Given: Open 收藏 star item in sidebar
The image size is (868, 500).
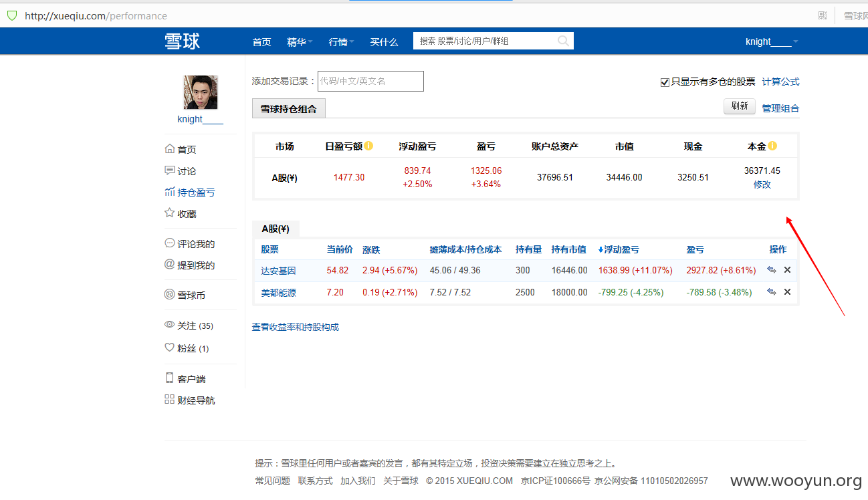Looking at the screenshot, I should pos(181,214).
